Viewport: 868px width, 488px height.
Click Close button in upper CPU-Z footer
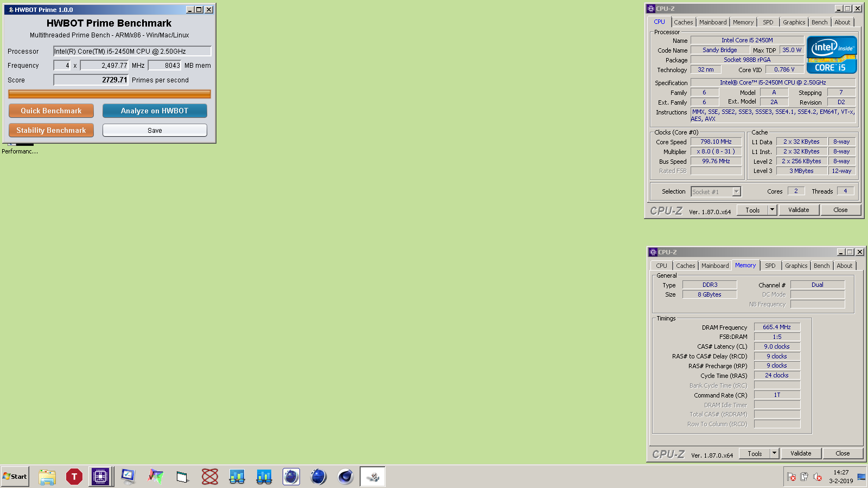[840, 210]
